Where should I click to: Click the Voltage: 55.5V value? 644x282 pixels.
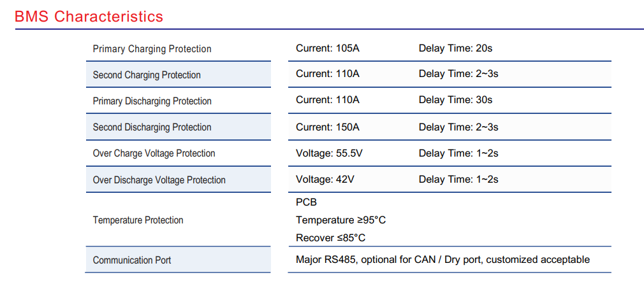[329, 153]
